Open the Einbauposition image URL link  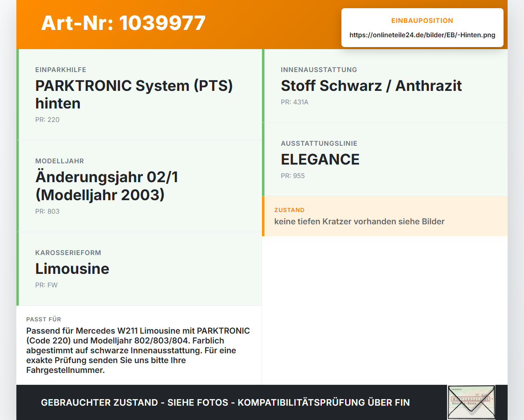pos(422,35)
